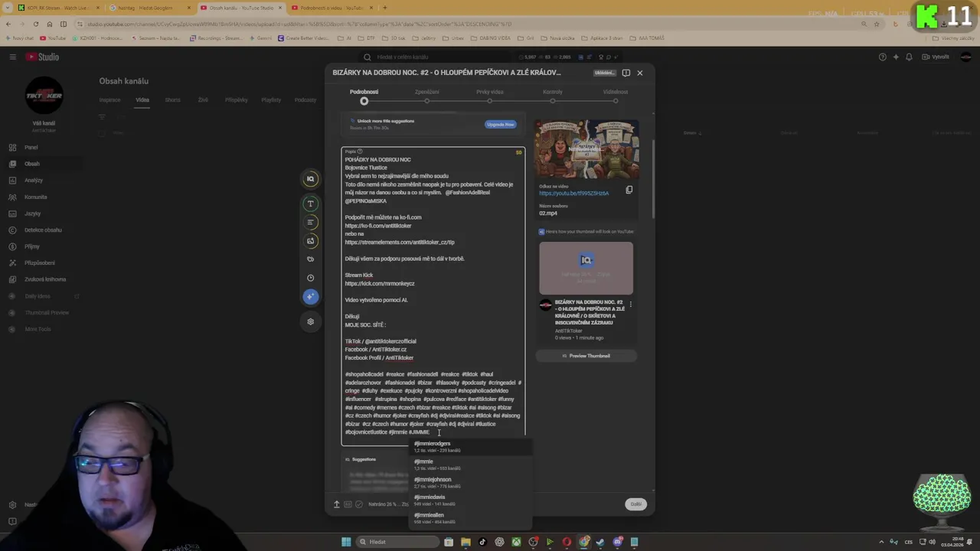The image size is (980, 551).
Task: Click the YouTube Studio logo
Action: click(x=42, y=57)
